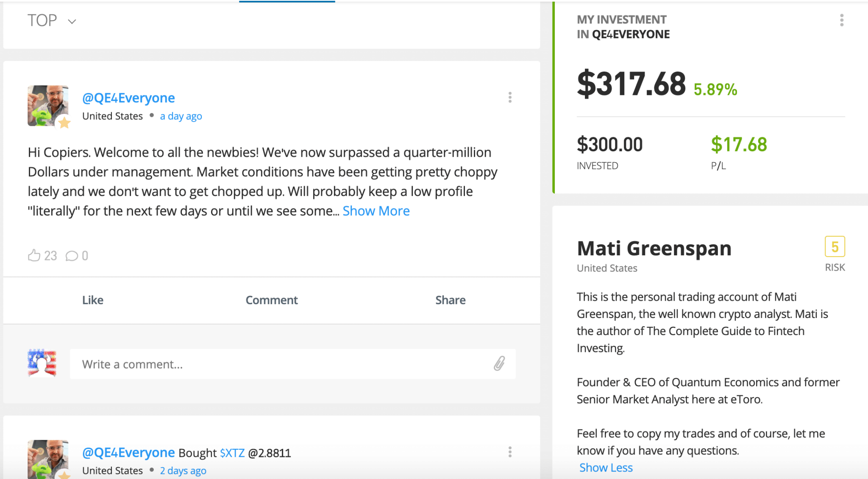Expand the TOP sort dropdown
The height and width of the screenshot is (479, 868).
[52, 21]
